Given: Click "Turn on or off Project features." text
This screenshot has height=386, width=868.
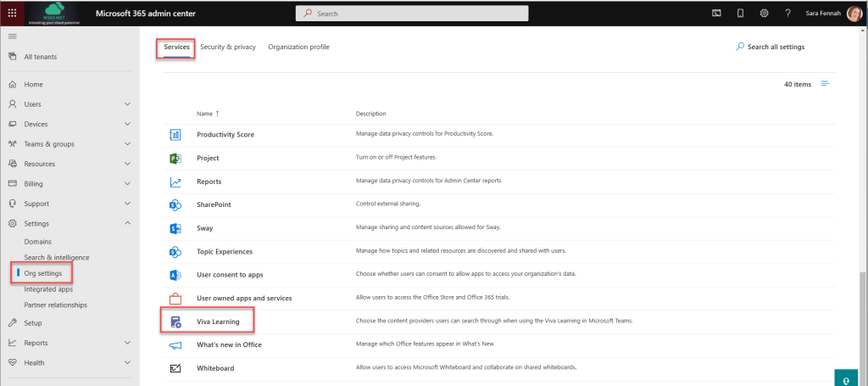Looking at the screenshot, I should pyautogui.click(x=397, y=158).
